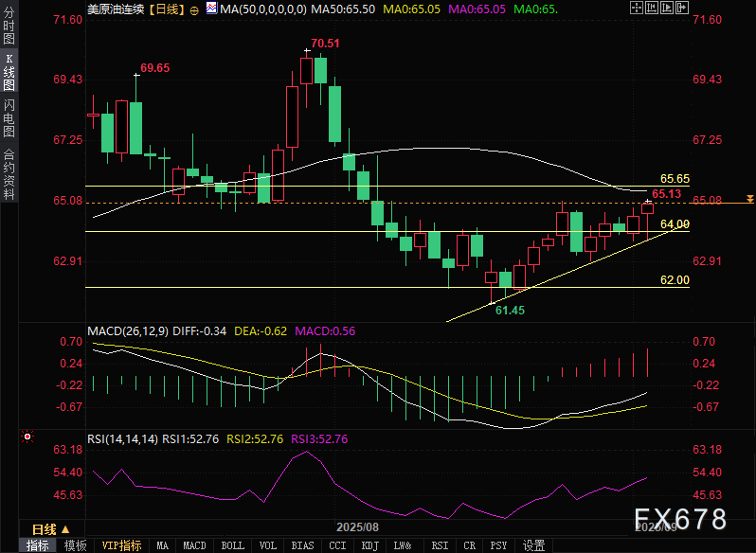Click the RSI(14,14,14) parameter label

click(122, 438)
